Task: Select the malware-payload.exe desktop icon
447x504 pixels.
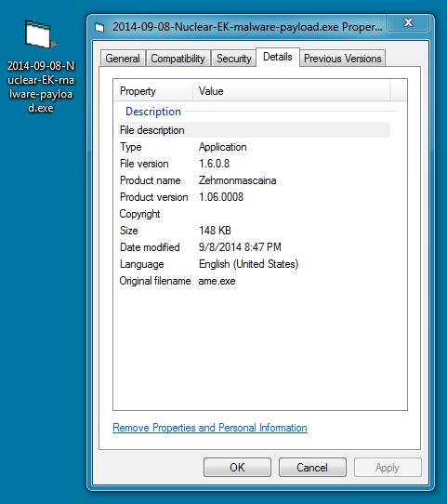Action: pos(41,66)
